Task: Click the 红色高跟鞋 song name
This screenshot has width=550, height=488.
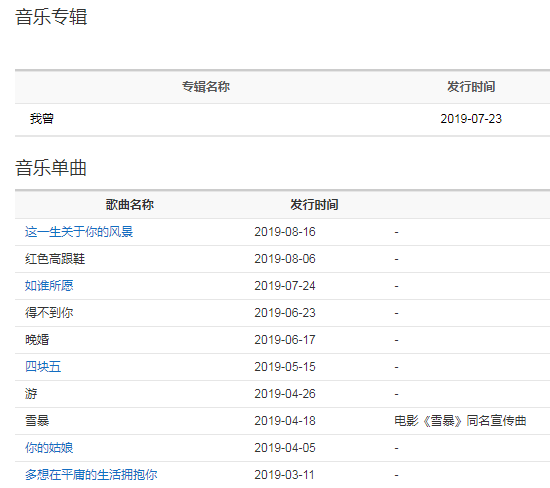Action: click(55, 259)
